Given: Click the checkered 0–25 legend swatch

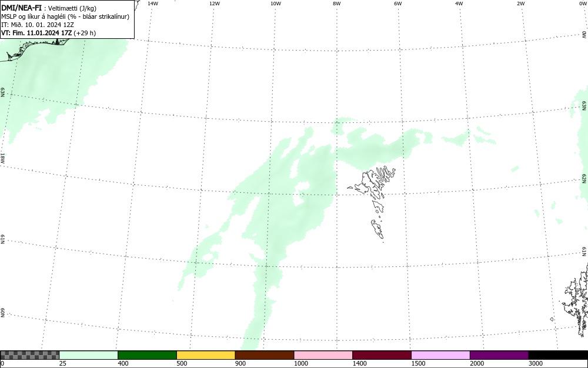Looking at the screenshot, I should pyautogui.click(x=29, y=355).
